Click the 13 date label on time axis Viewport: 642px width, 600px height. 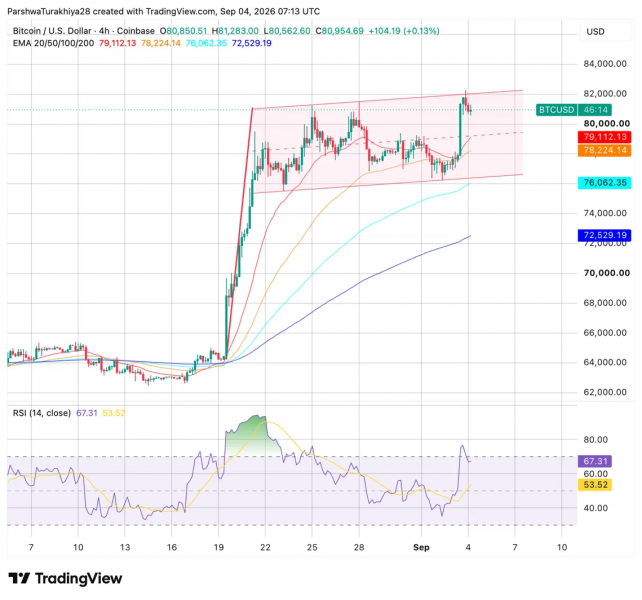click(125, 547)
